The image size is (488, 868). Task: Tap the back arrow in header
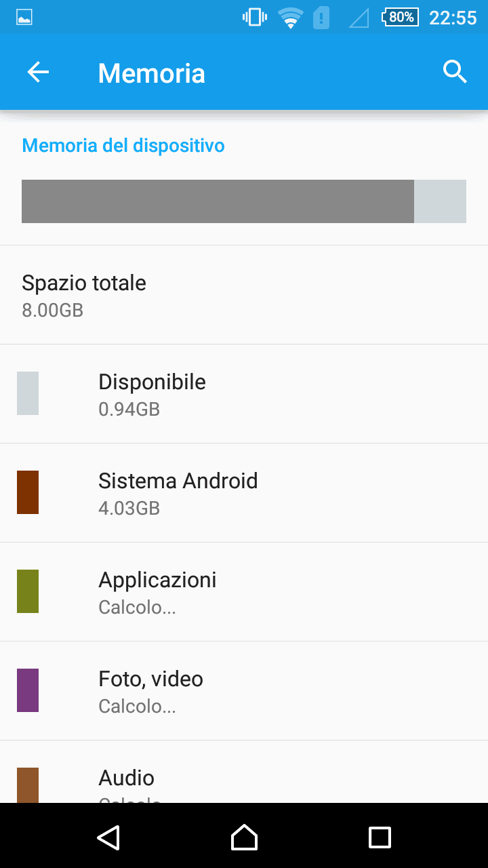coord(38,73)
